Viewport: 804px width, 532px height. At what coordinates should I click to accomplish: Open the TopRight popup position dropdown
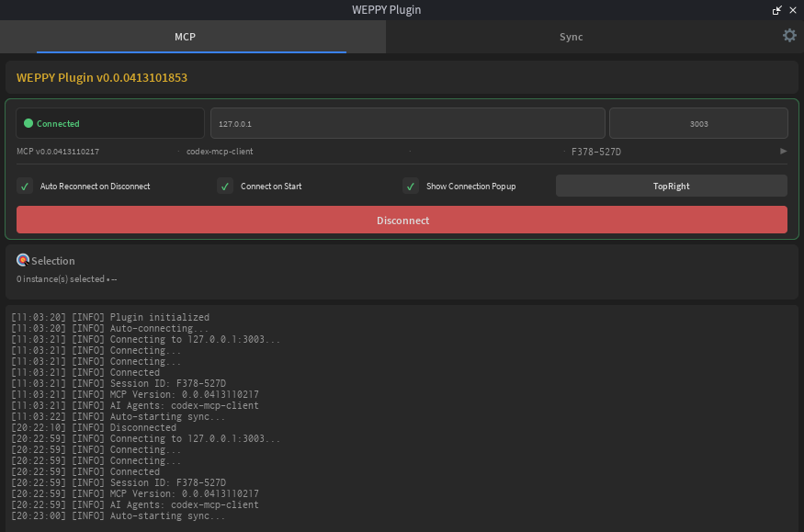(x=671, y=185)
